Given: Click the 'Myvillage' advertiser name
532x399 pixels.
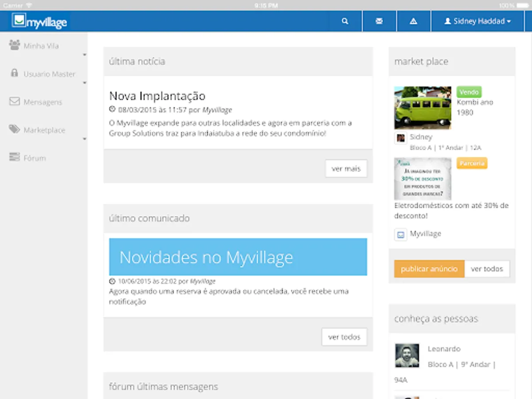Looking at the screenshot, I should pyautogui.click(x=425, y=234).
